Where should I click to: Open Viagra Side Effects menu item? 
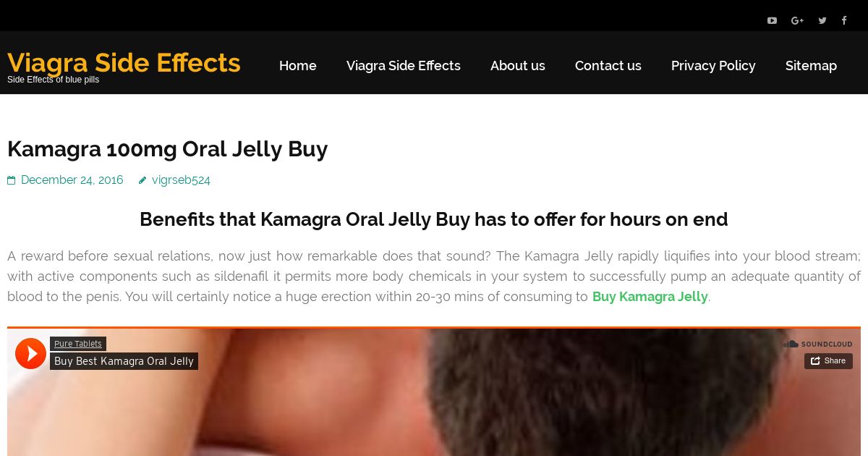(x=404, y=65)
